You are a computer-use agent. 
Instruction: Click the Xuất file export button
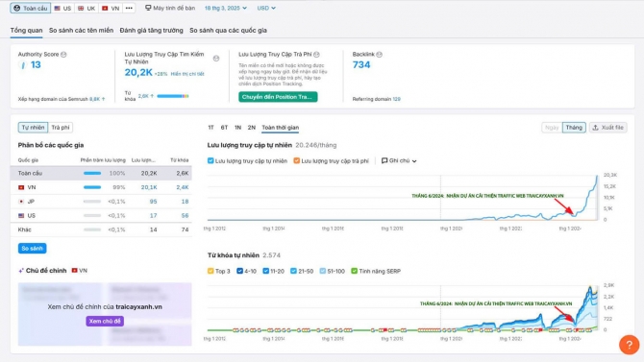(607, 128)
